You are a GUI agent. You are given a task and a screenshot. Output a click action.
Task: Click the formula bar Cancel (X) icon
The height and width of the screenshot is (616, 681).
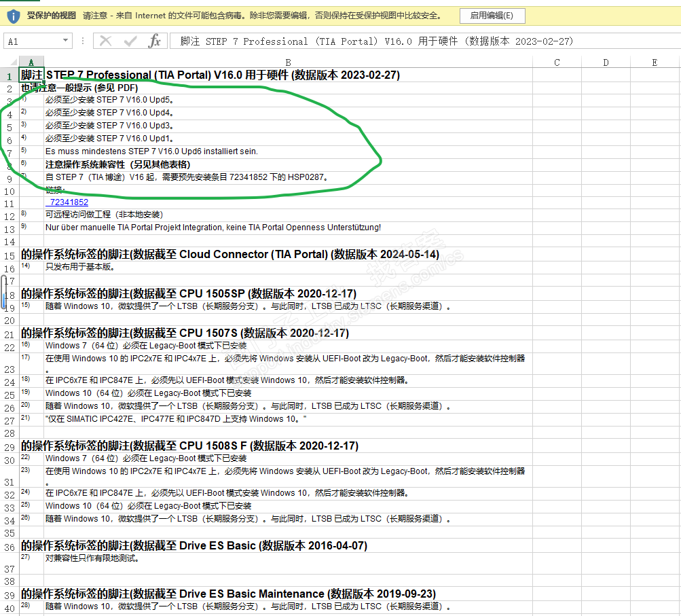point(105,41)
